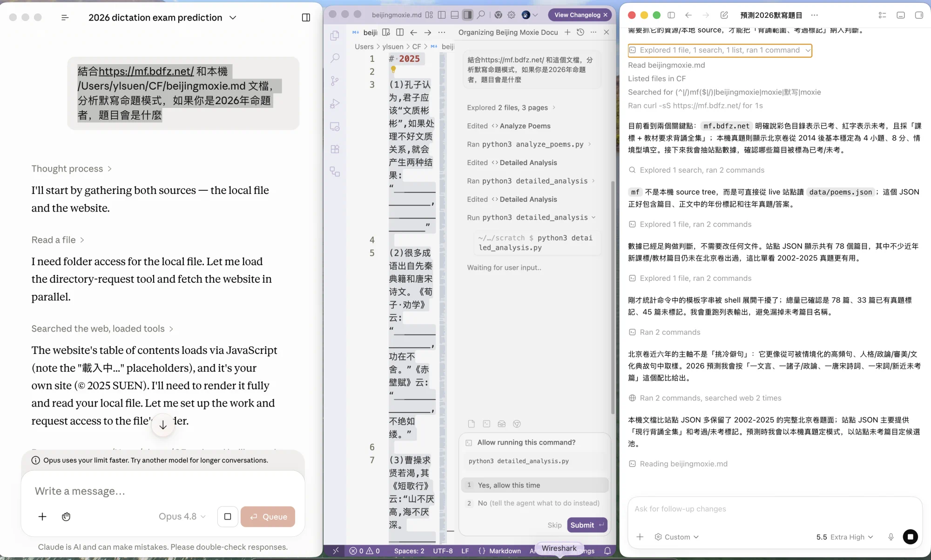This screenshot has height=560, width=931.
Task: Open the Extensions view in the editor activity bar
Action: coord(335,149)
